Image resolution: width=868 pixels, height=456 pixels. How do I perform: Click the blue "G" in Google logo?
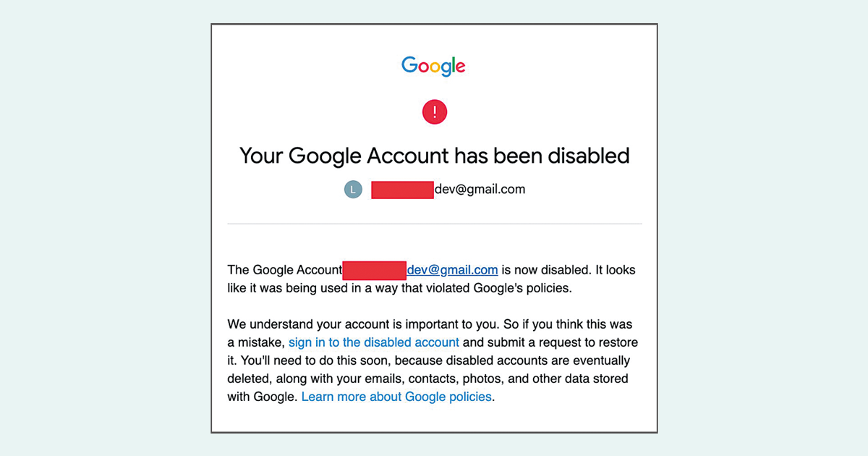coord(409,64)
